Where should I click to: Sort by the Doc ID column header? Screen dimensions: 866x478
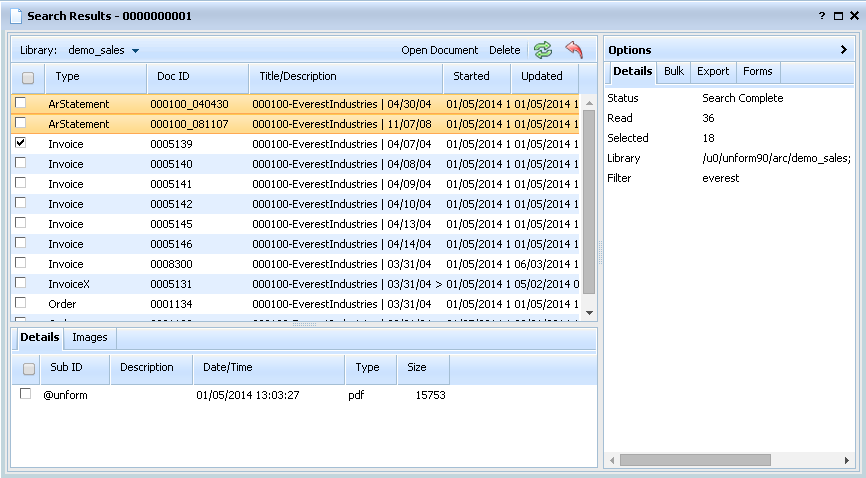pos(173,77)
